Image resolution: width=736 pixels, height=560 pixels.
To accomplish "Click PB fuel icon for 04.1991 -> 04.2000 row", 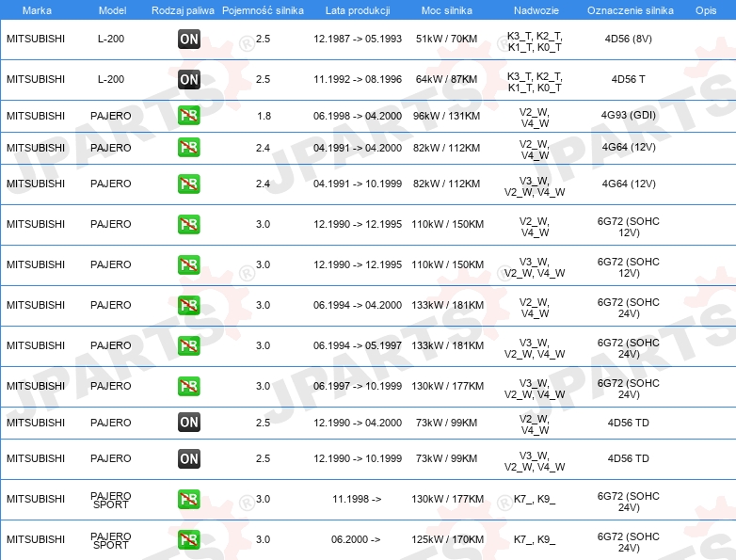I will (x=189, y=148).
